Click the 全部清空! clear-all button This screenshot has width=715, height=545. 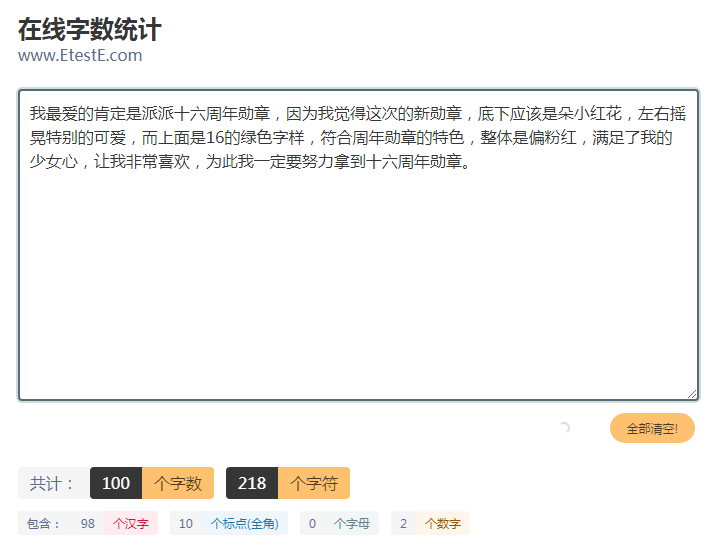pyautogui.click(x=652, y=428)
